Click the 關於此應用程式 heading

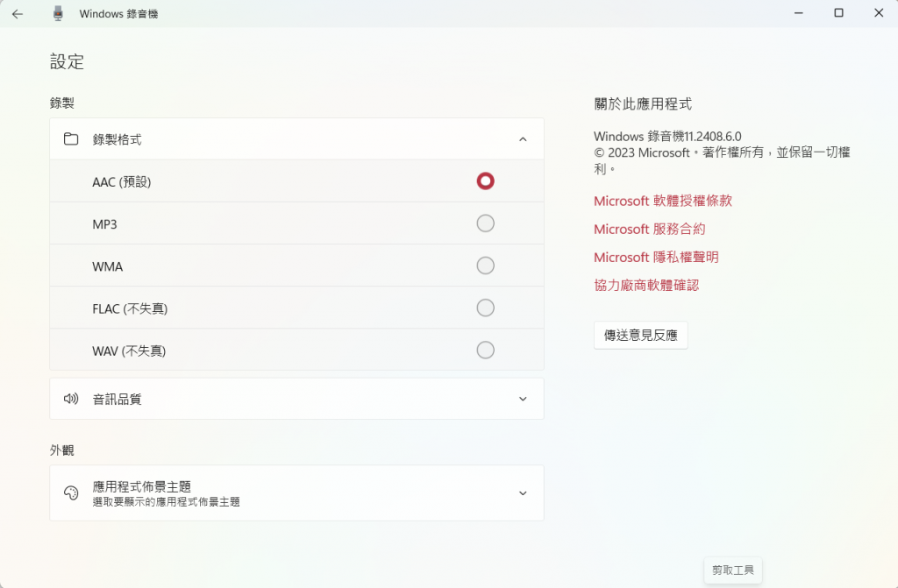[x=643, y=104]
